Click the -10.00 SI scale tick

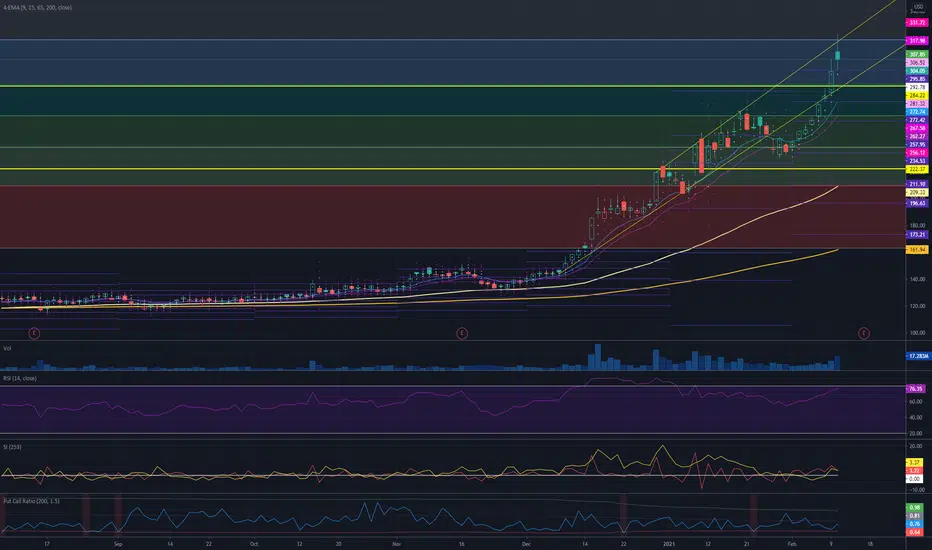916,491
